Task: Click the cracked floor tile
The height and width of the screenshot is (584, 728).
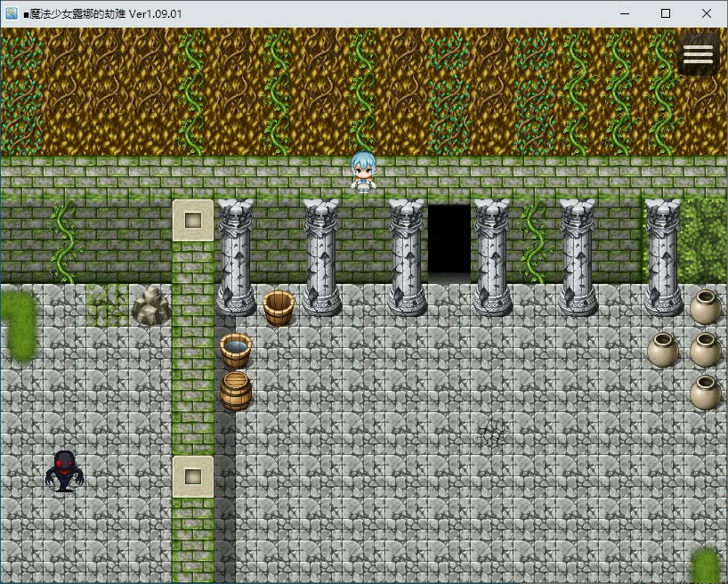Action: point(492,433)
